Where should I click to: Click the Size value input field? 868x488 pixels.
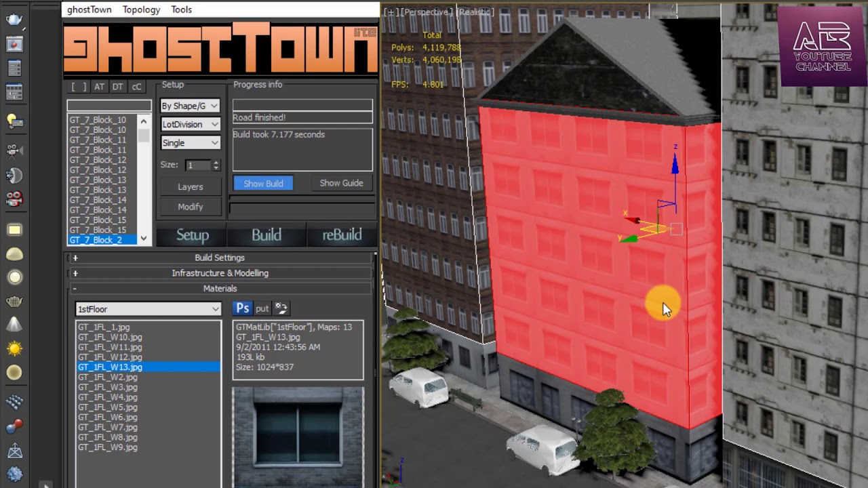coord(198,165)
